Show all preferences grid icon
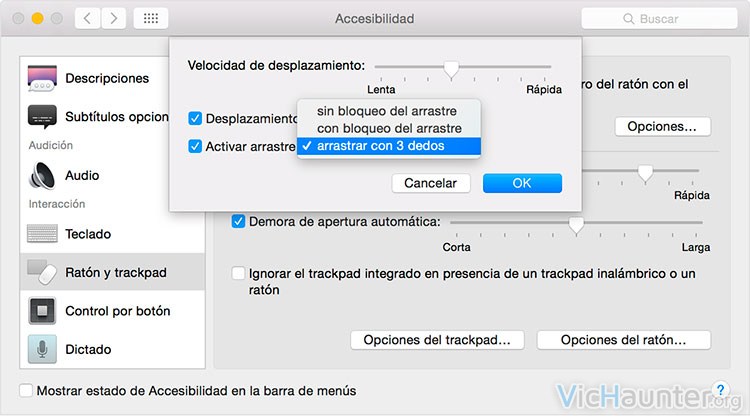 [x=151, y=19]
